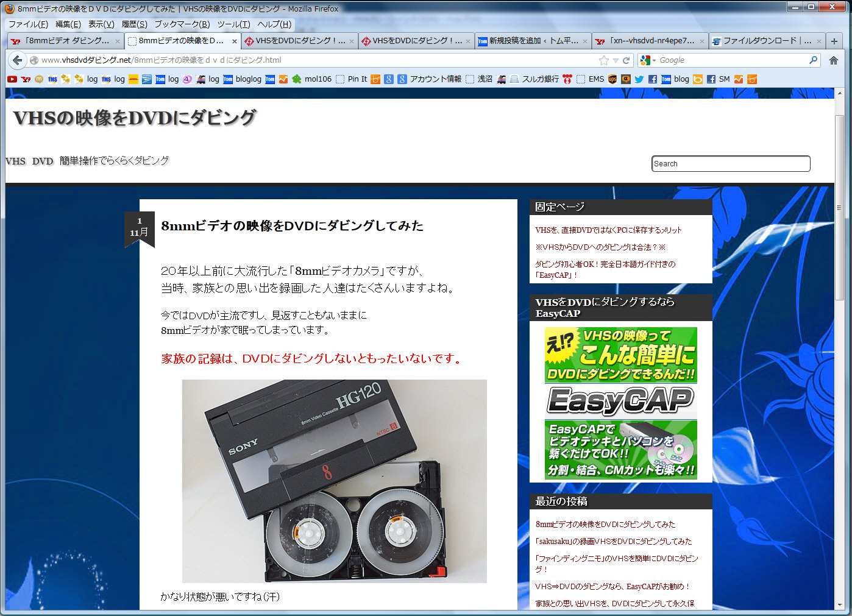
Task: Open the ファイル(F) menu
Action: (x=28, y=24)
